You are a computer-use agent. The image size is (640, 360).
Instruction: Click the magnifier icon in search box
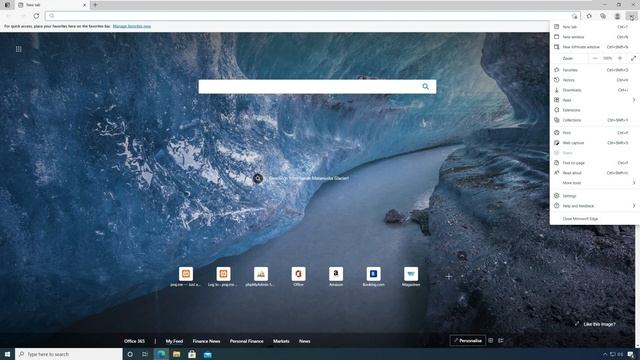click(x=425, y=87)
